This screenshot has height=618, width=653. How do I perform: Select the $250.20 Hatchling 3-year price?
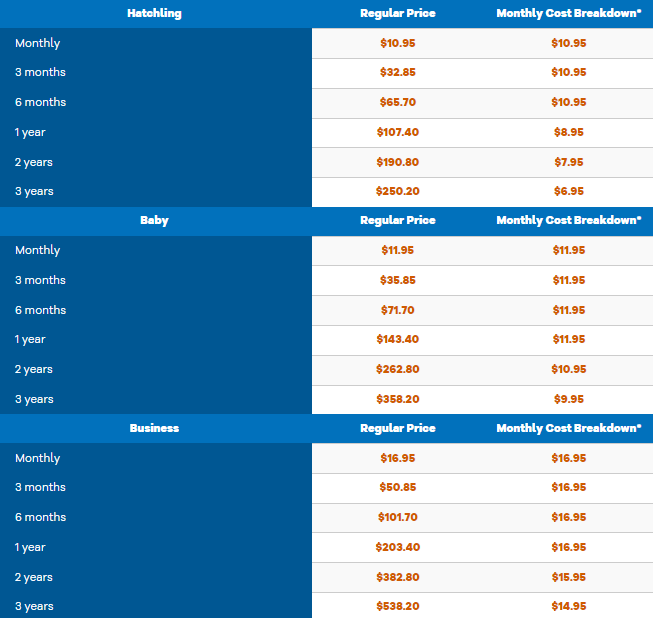[397, 191]
